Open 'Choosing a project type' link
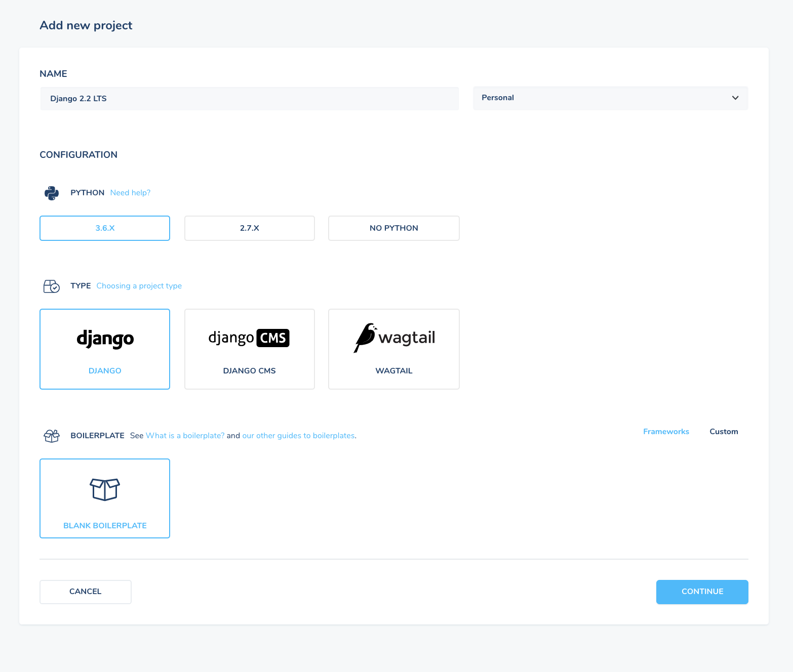The height and width of the screenshot is (672, 793). point(139,286)
